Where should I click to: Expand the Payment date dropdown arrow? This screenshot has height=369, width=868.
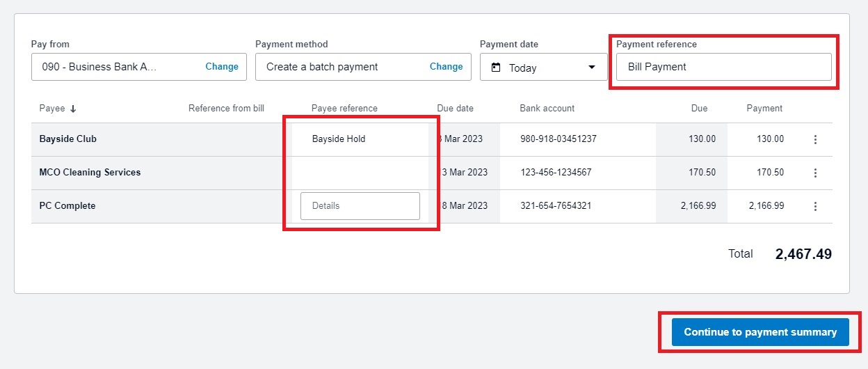[592, 68]
